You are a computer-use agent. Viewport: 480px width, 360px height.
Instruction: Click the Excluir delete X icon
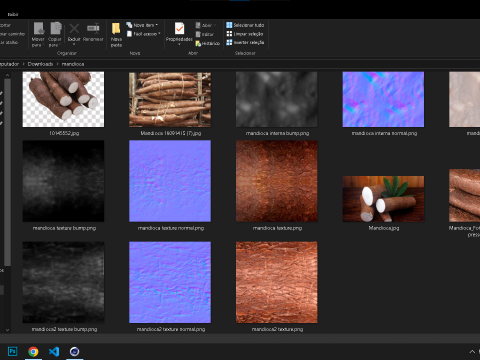coord(74,29)
